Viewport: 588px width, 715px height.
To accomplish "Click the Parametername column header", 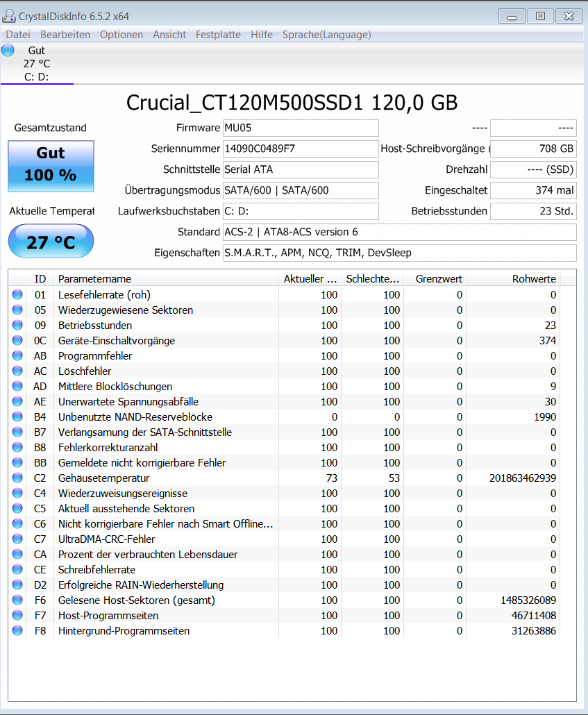I will 166,278.
